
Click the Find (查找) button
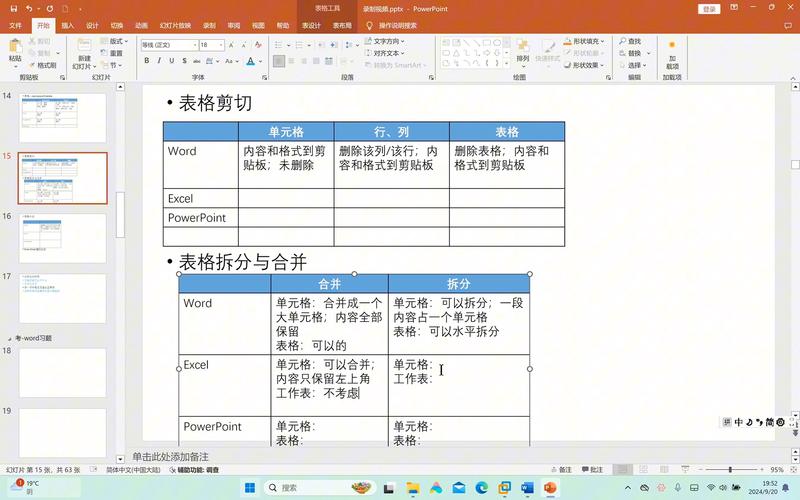(x=631, y=41)
